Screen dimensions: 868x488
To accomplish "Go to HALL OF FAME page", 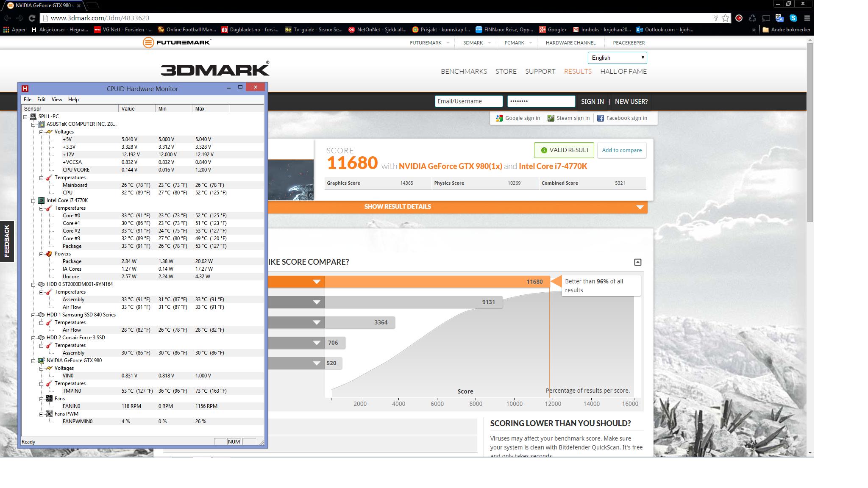I will [x=623, y=72].
